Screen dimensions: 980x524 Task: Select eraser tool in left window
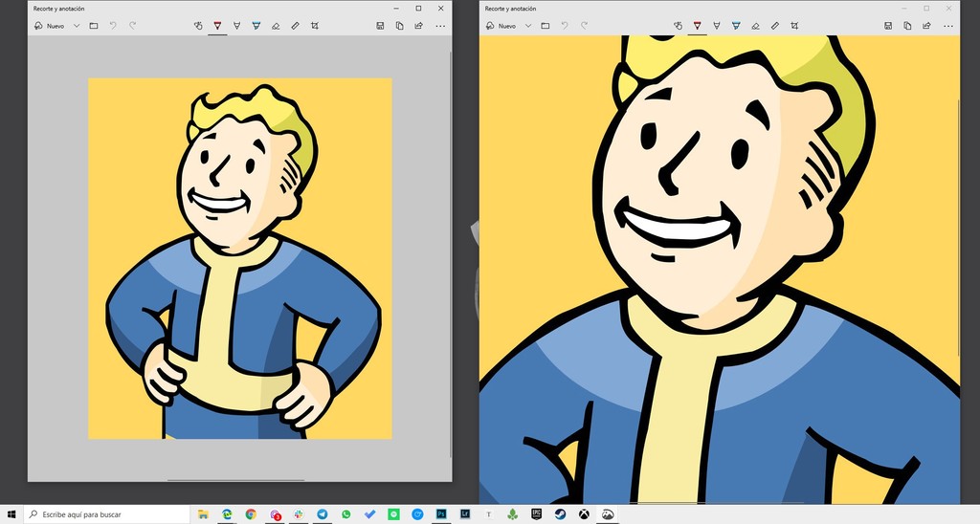[x=276, y=26]
